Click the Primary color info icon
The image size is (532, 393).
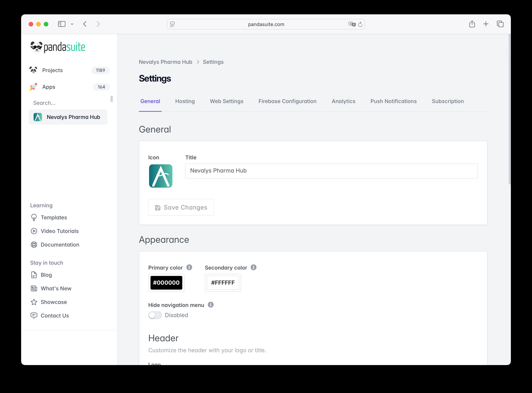pos(189,267)
